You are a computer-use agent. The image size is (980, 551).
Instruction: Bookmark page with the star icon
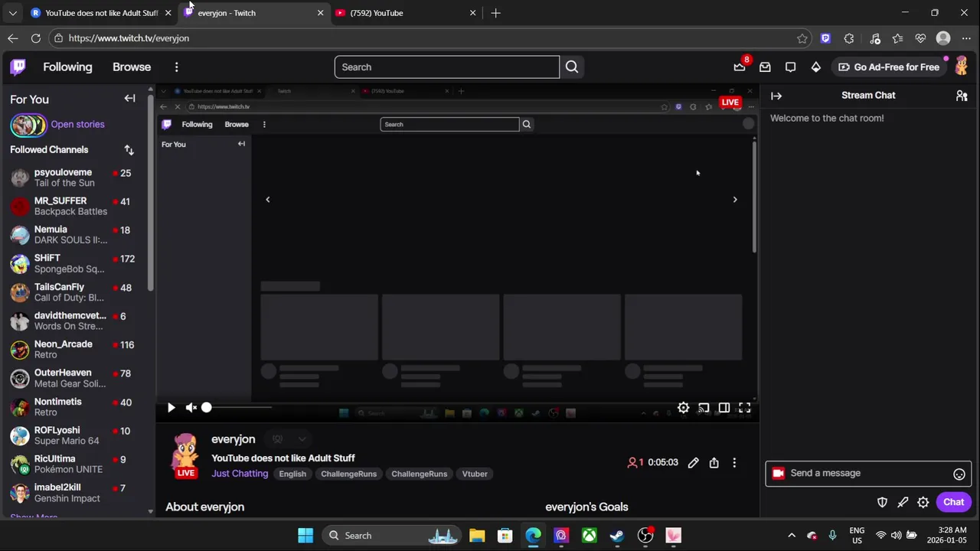click(802, 38)
